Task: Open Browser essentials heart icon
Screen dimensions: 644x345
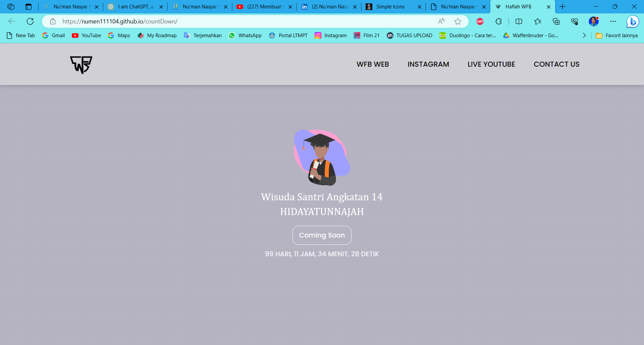Action: [x=575, y=21]
